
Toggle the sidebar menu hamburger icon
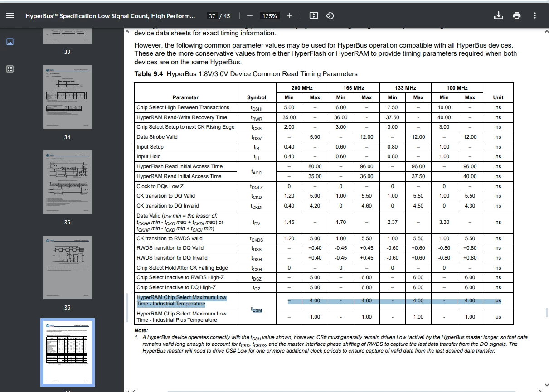point(10,15)
